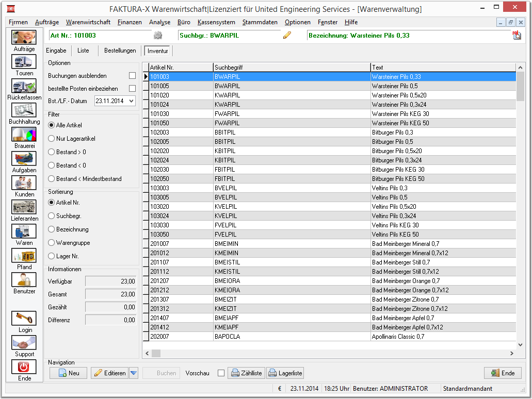Click the Suchbegriff column header

point(292,67)
